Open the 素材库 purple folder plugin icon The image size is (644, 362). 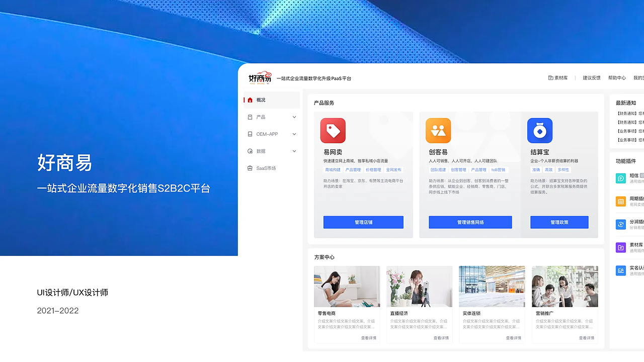pos(620,247)
